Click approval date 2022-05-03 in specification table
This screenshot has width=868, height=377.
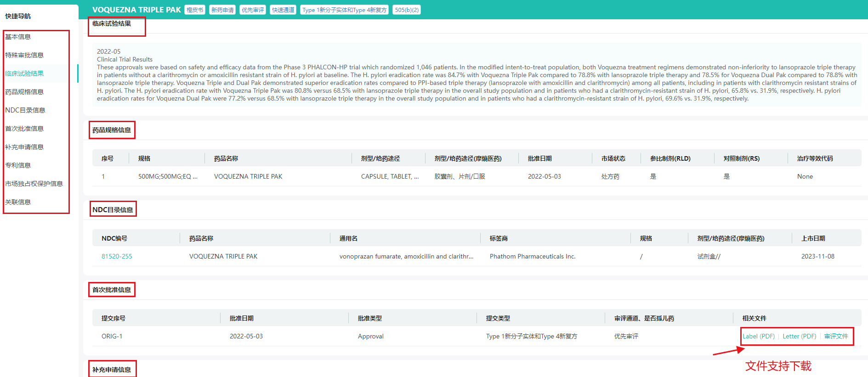pyautogui.click(x=545, y=176)
